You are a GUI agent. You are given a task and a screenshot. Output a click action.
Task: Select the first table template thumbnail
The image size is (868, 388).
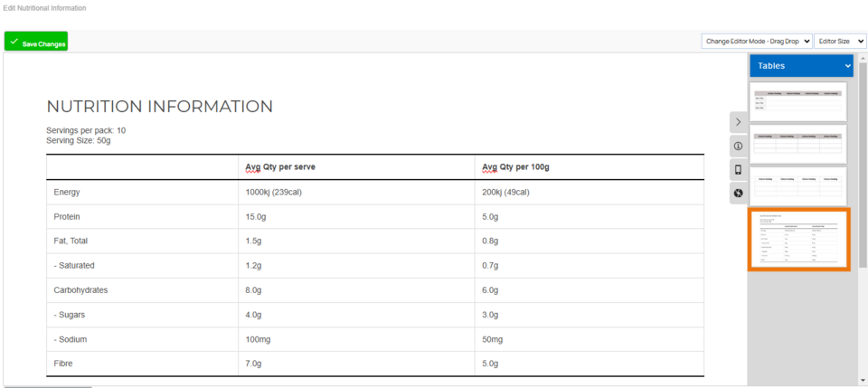tap(798, 101)
